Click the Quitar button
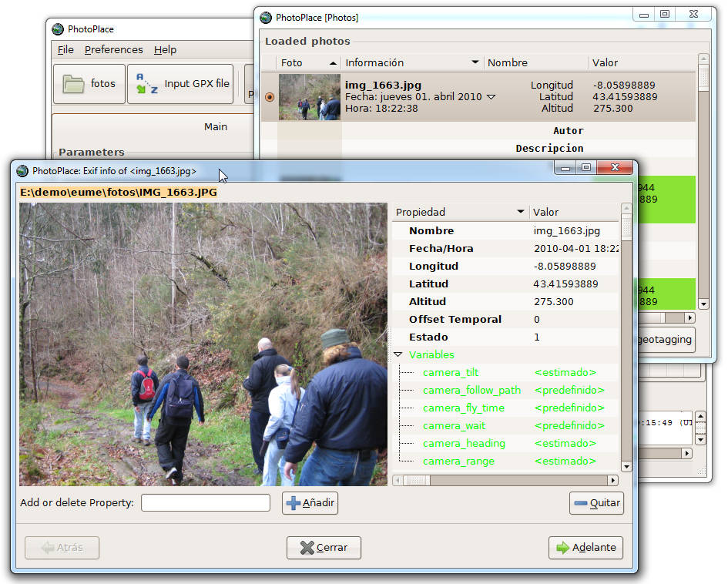The width and height of the screenshot is (728, 584). pyautogui.click(x=596, y=503)
